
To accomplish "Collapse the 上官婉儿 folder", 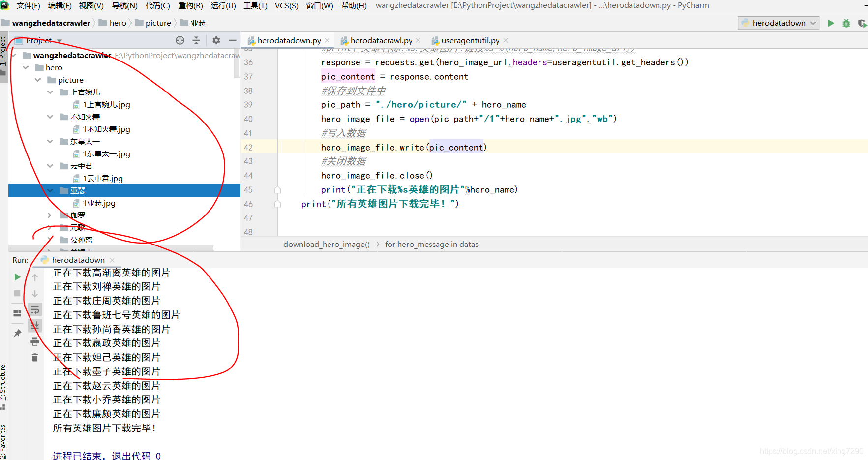I will click(x=50, y=92).
